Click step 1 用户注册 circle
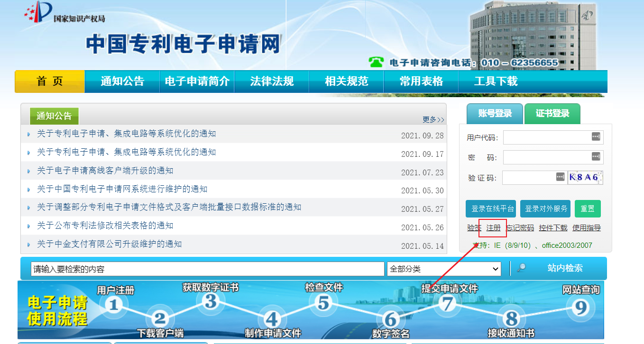644x344 pixels. (113, 304)
